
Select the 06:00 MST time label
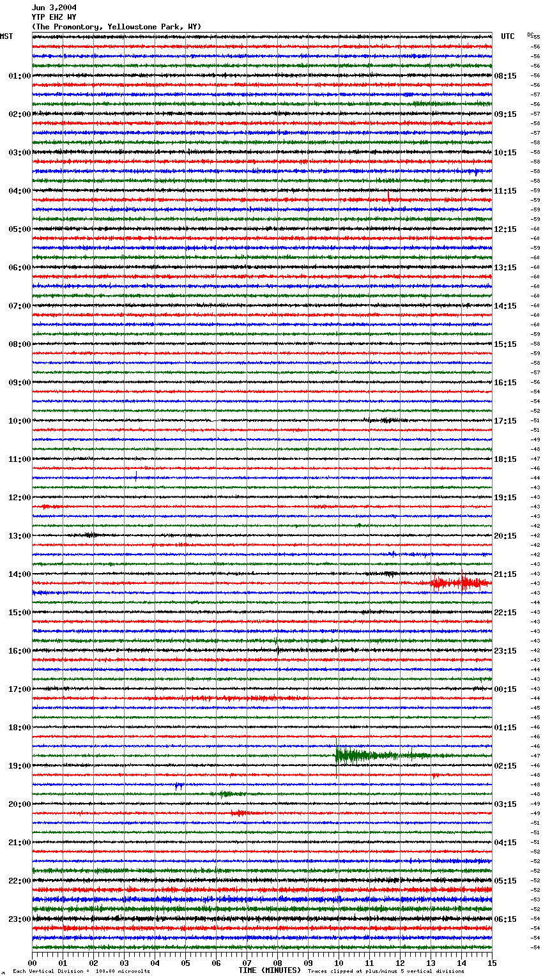coord(19,268)
